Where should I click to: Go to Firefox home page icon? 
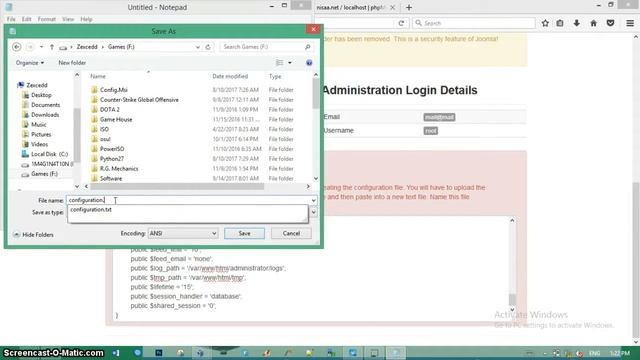(593, 23)
